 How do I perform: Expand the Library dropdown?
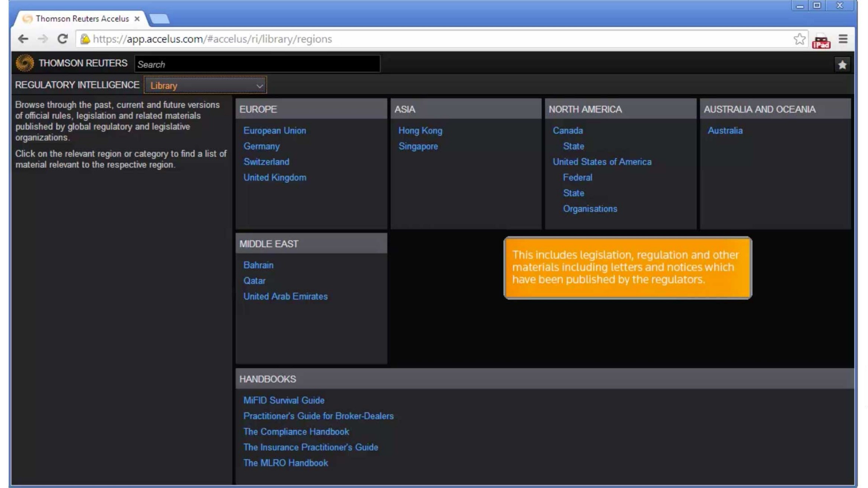click(205, 85)
